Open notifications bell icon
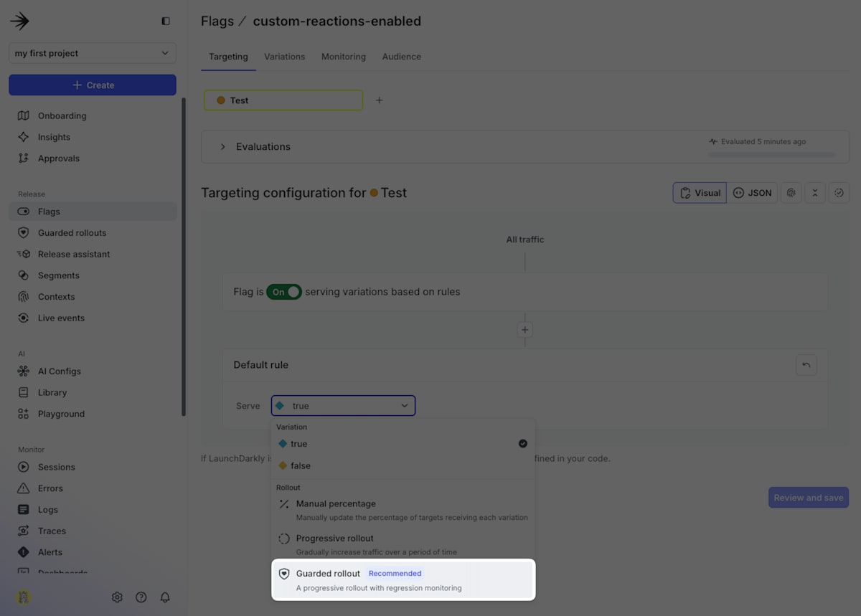 [165, 597]
